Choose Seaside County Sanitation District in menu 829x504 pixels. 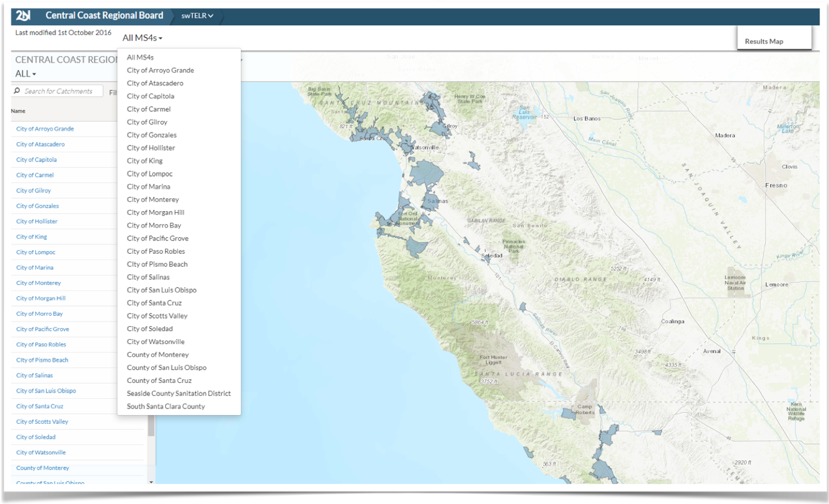coord(179,393)
